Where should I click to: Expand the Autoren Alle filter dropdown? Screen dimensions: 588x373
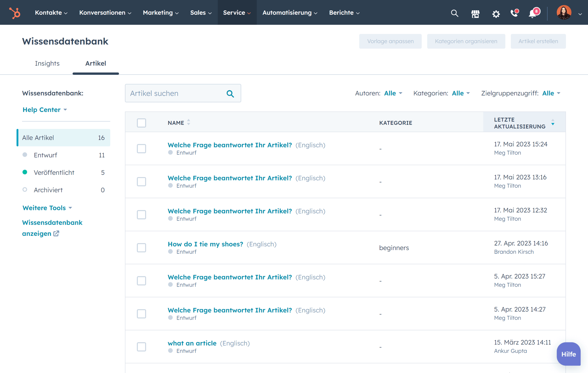tap(393, 93)
